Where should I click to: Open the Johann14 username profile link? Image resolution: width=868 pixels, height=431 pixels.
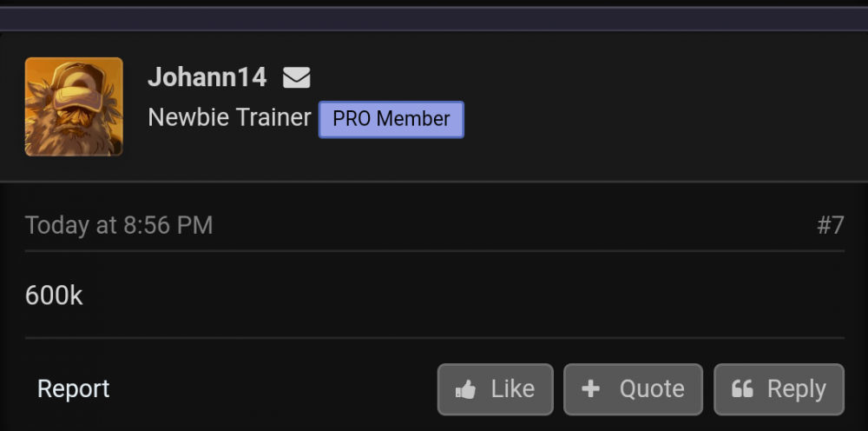(x=207, y=77)
